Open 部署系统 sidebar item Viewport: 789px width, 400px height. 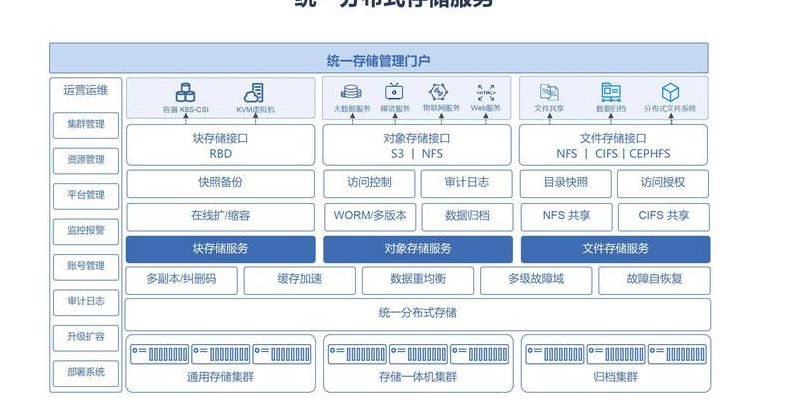pos(86,373)
